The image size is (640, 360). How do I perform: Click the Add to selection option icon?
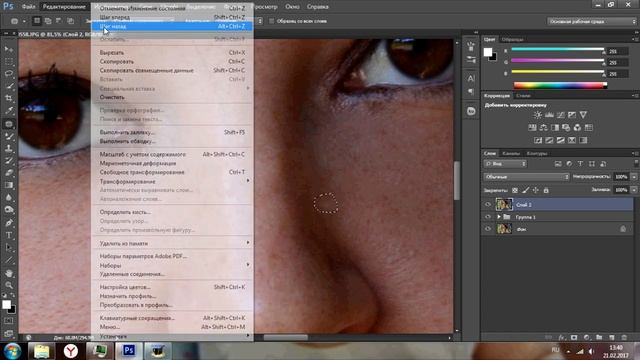[x=48, y=21]
